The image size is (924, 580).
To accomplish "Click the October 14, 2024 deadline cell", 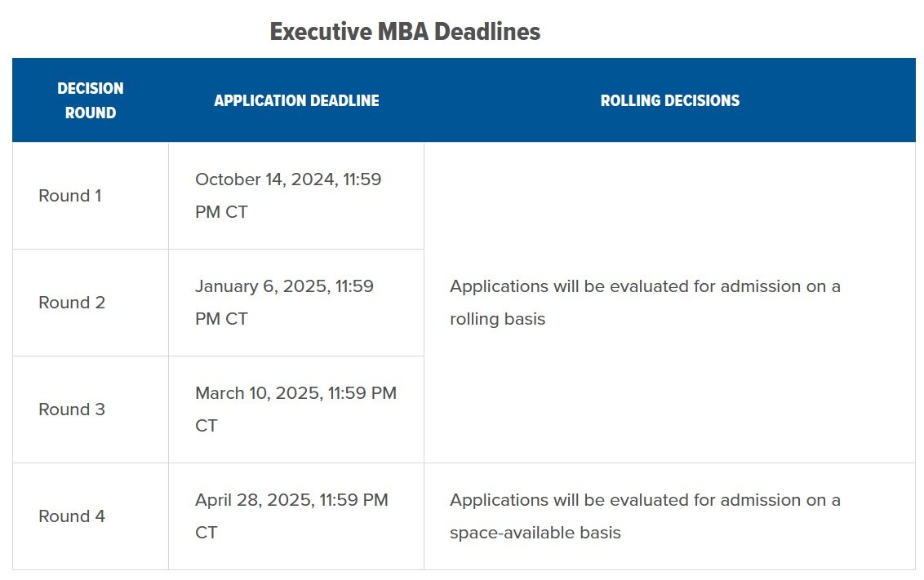I will pyautogui.click(x=288, y=196).
